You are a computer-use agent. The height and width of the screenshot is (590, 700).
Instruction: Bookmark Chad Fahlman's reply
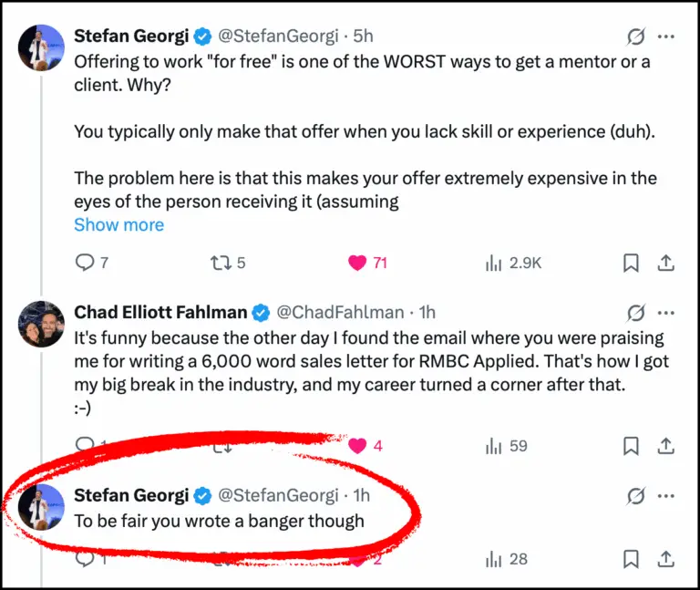630,446
